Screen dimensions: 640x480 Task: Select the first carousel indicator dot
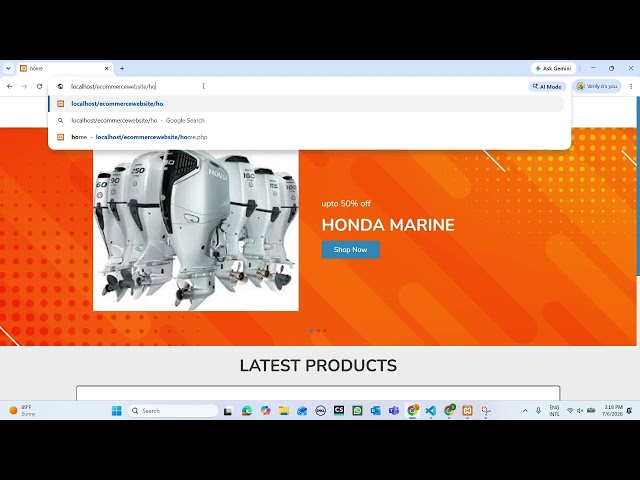(x=312, y=330)
